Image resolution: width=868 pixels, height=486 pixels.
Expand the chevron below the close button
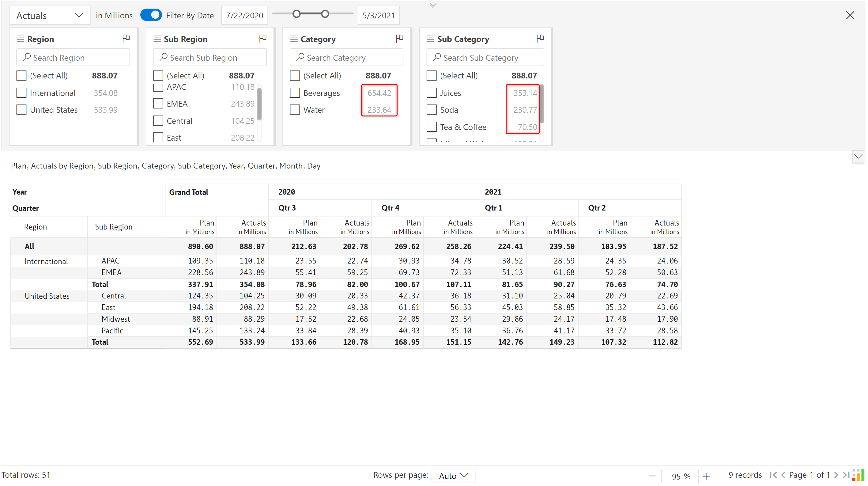(858, 156)
